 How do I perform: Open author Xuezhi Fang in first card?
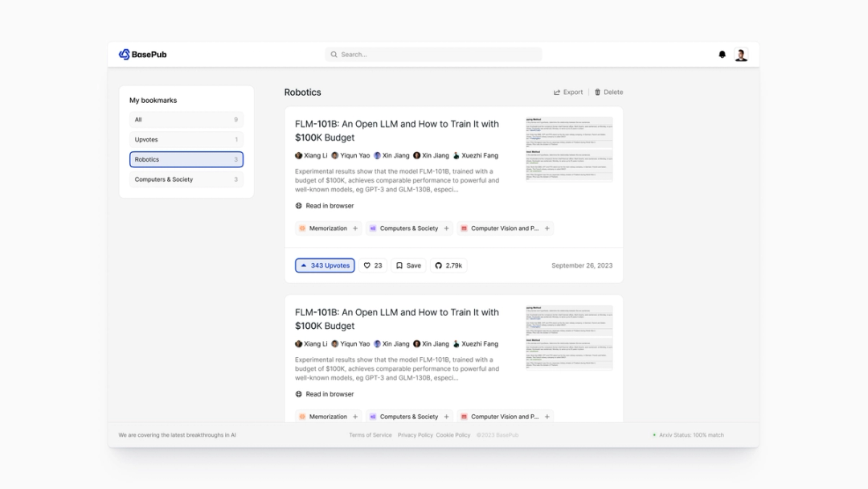[x=476, y=155]
